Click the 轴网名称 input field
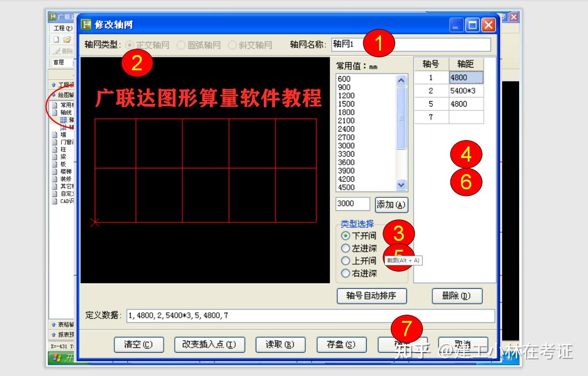The width and height of the screenshot is (588, 376). tap(411, 44)
